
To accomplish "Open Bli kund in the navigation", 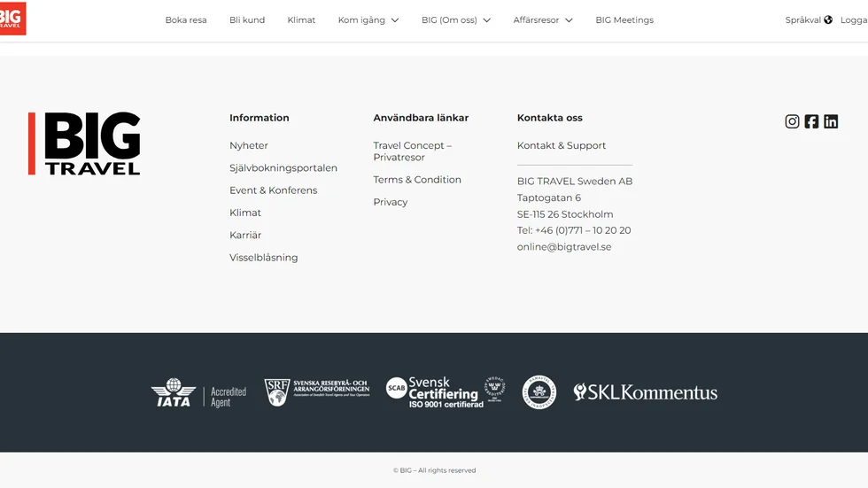I will (x=247, y=19).
